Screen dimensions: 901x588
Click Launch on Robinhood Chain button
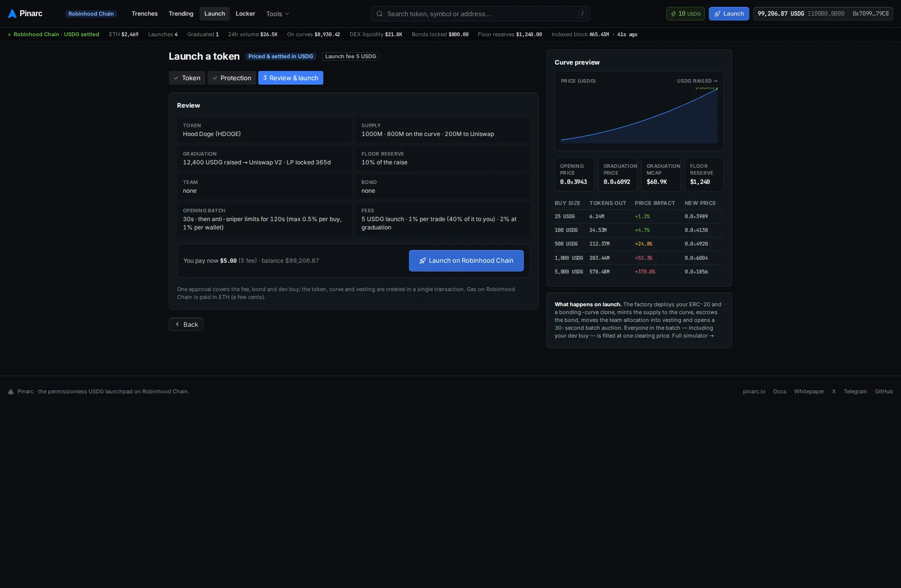coord(466,261)
